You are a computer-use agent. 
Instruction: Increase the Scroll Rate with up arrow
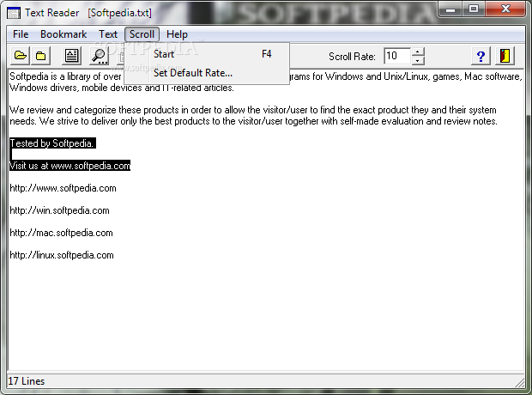point(418,52)
